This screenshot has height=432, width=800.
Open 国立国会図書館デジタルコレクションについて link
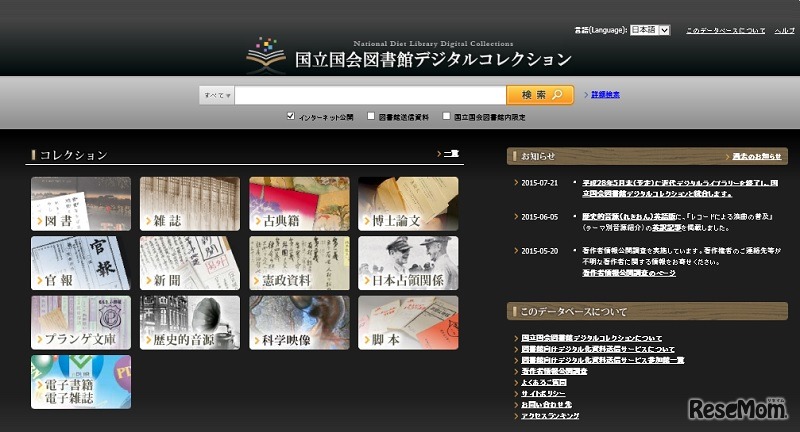point(591,338)
